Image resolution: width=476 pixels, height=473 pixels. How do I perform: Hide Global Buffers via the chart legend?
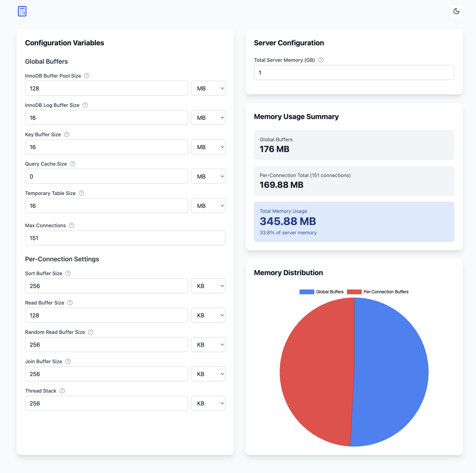tap(321, 292)
